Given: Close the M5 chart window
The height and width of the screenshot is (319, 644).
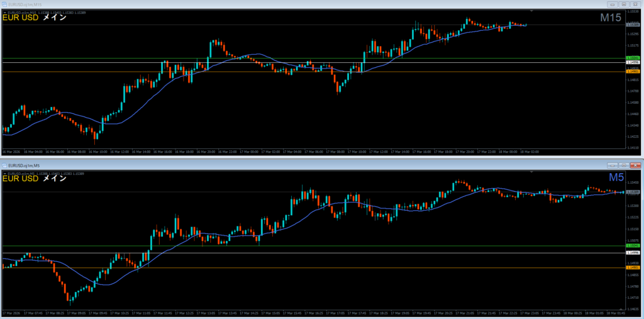Looking at the screenshot, I should (x=634, y=165).
